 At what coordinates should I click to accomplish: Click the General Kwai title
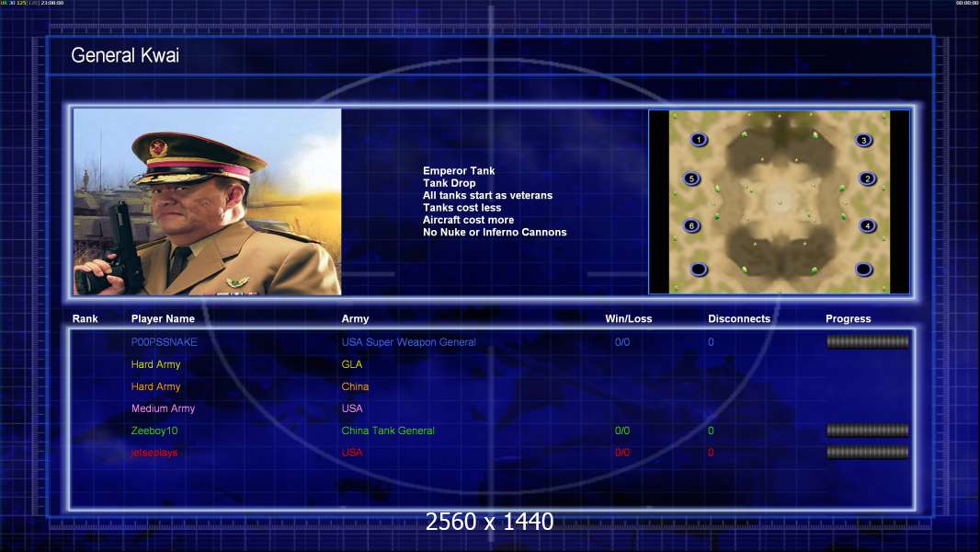point(125,55)
